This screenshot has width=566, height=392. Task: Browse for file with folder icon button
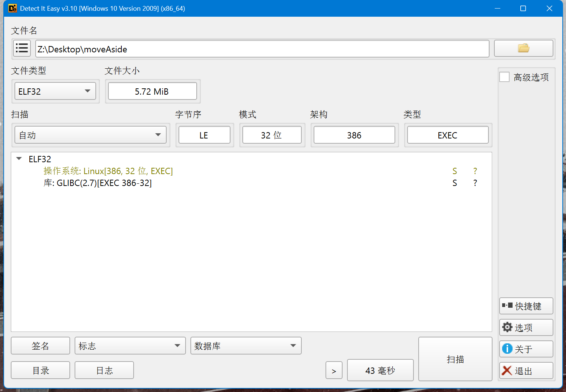[x=523, y=48]
